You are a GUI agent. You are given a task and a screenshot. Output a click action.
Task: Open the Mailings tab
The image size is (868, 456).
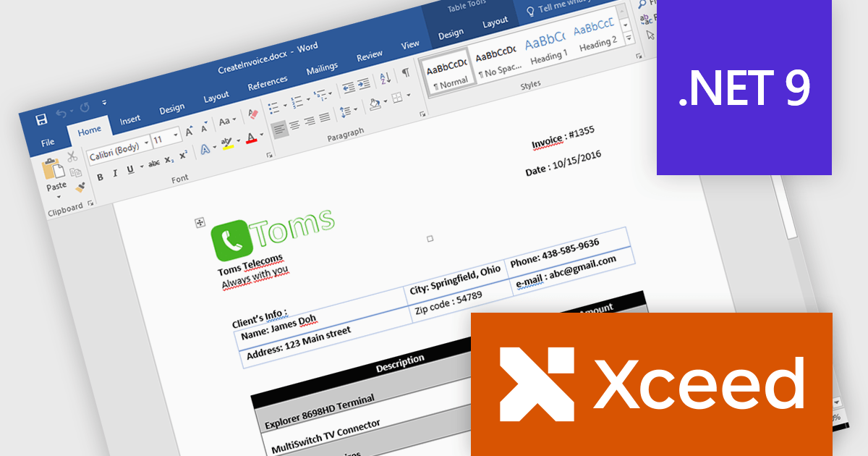(x=322, y=69)
